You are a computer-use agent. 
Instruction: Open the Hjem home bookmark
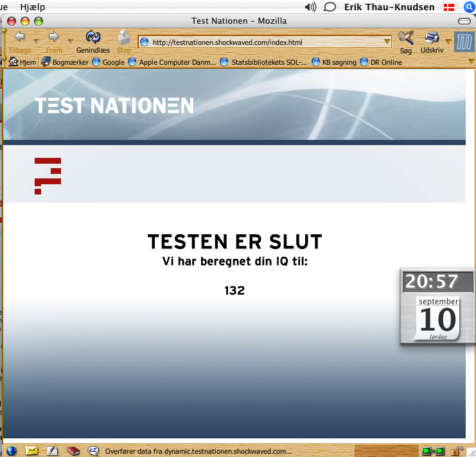click(x=22, y=62)
